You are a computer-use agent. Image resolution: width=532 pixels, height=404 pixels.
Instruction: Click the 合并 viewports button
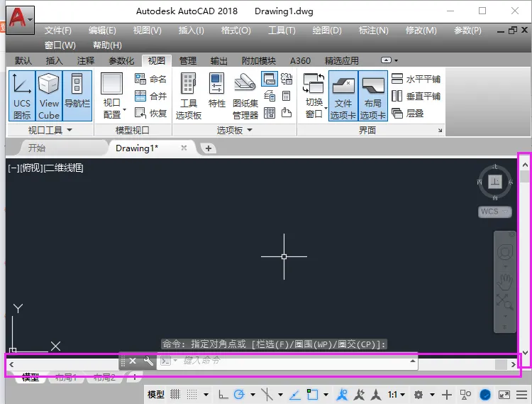[x=150, y=96]
